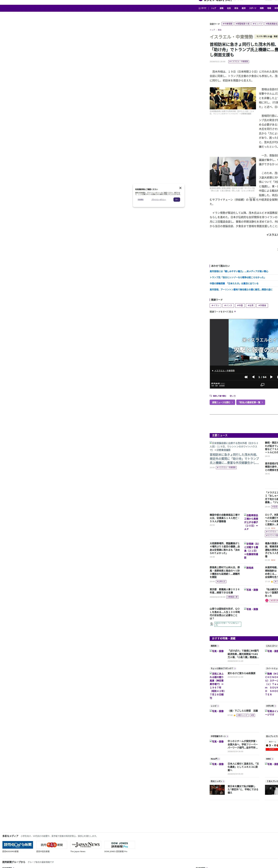Select the トップ navigation item

214,8
